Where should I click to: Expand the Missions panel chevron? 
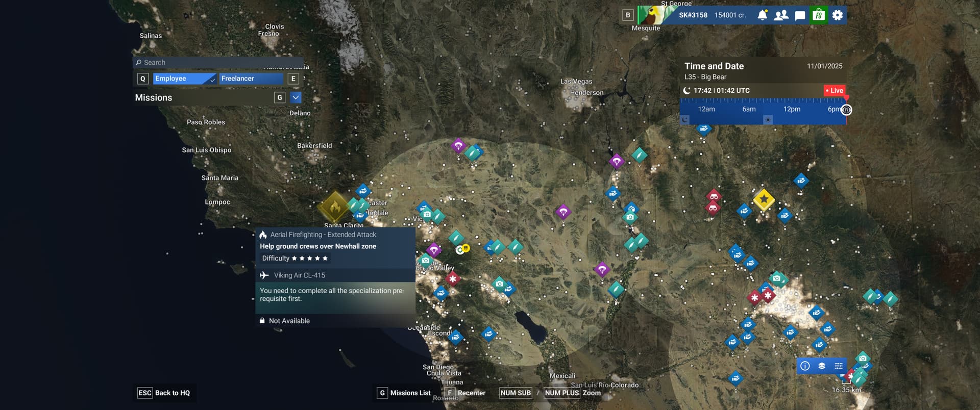pos(296,97)
